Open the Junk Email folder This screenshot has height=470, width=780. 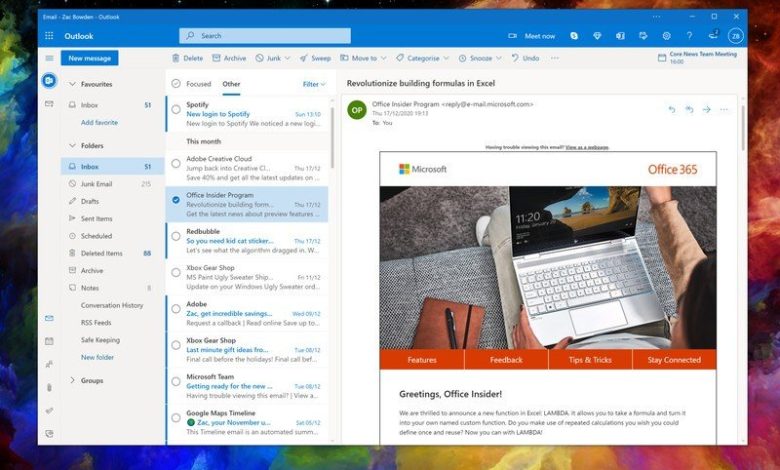point(112,184)
